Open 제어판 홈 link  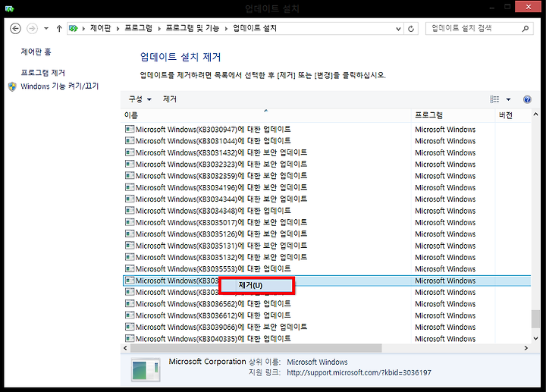coord(36,52)
